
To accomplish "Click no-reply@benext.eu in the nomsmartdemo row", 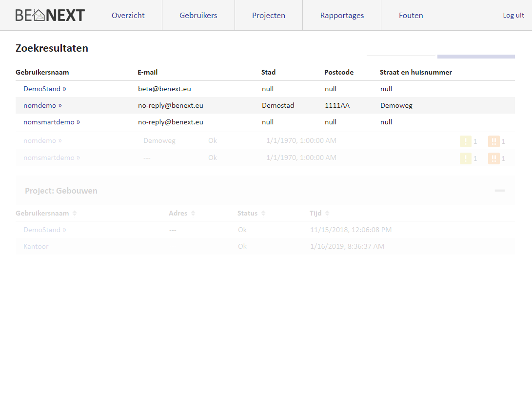I will (171, 122).
